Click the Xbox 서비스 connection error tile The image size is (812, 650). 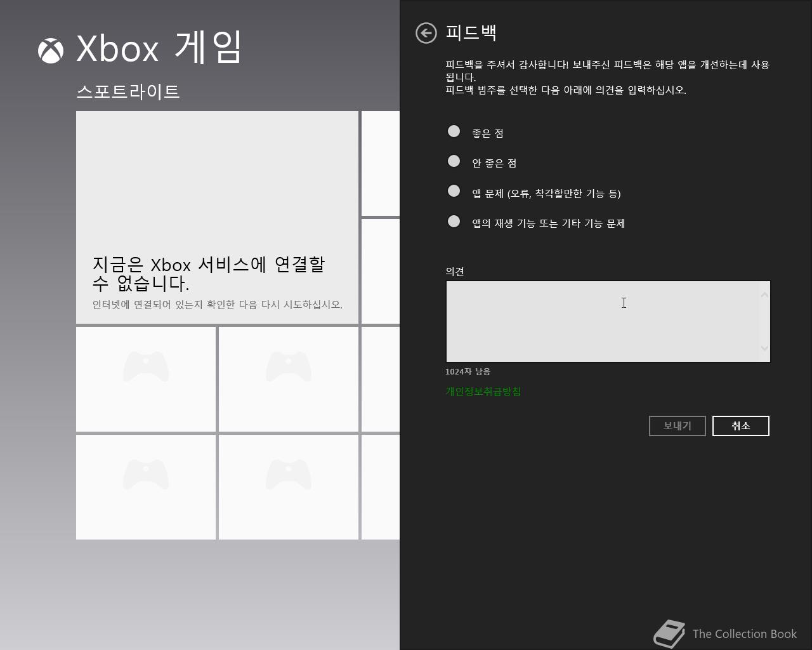[217, 218]
